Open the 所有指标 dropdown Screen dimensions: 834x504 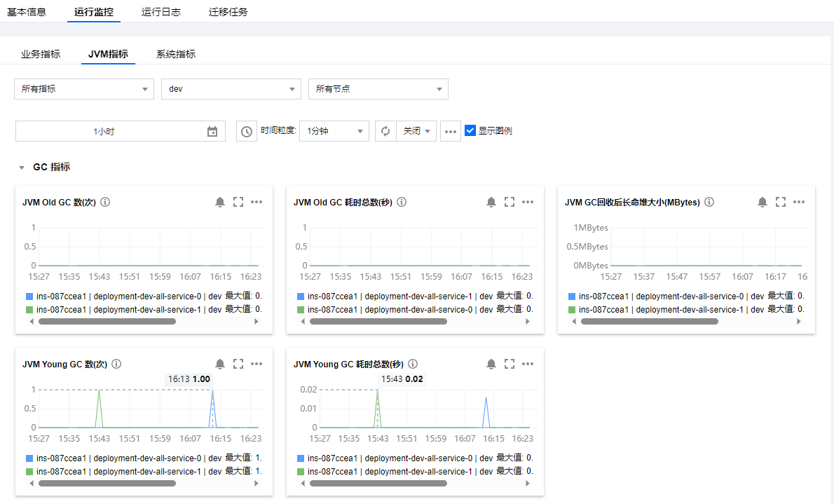[x=84, y=89]
